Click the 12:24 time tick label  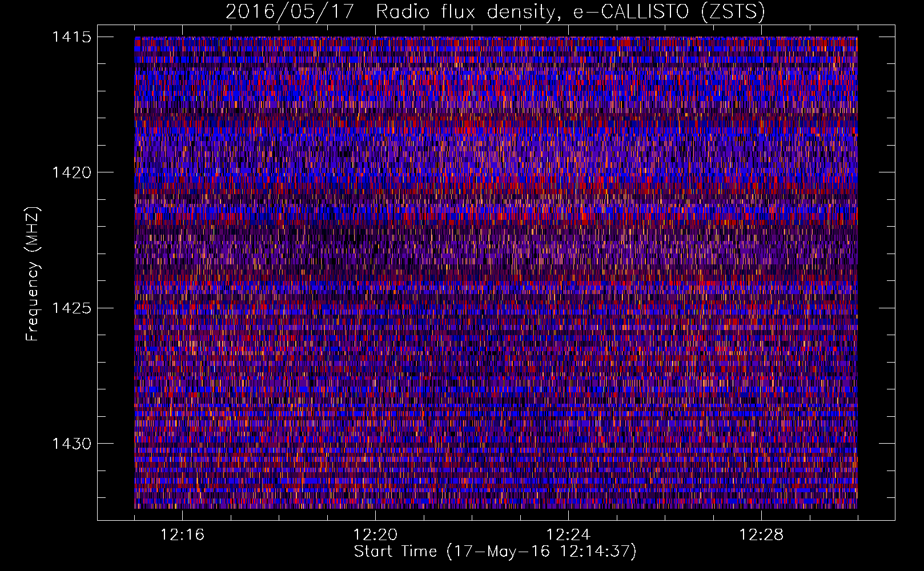point(568,535)
